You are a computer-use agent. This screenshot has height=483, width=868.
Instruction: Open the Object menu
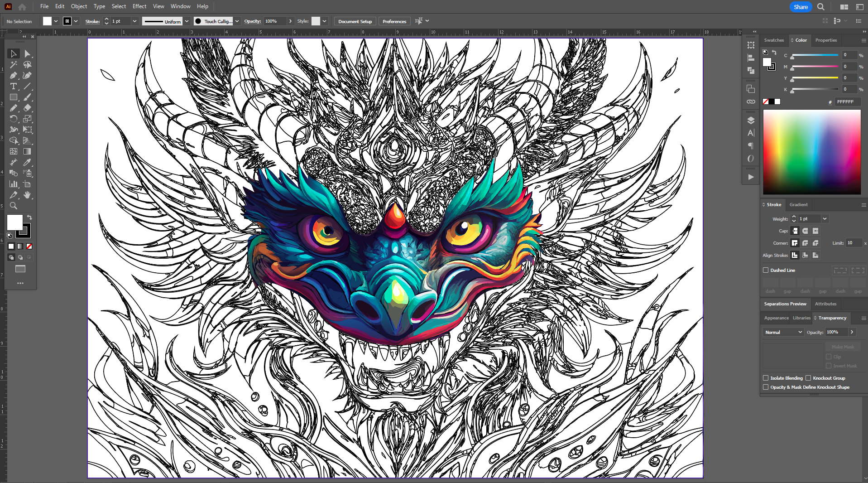(79, 6)
